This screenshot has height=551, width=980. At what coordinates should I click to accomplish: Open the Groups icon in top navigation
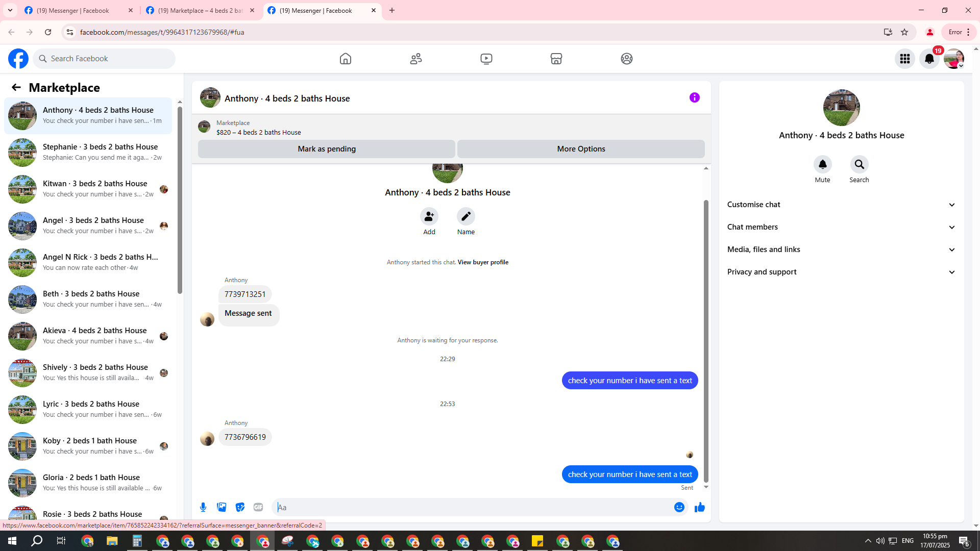627,59
